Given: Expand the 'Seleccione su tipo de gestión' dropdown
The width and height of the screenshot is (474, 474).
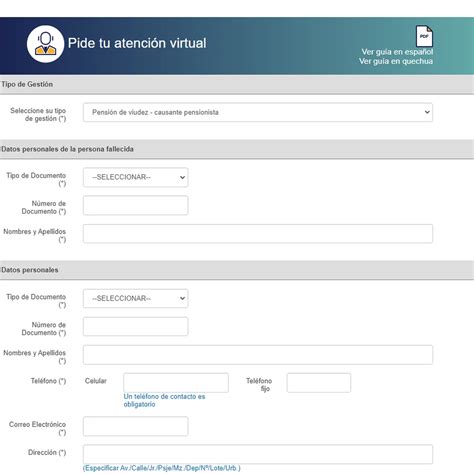Looking at the screenshot, I should tap(258, 112).
